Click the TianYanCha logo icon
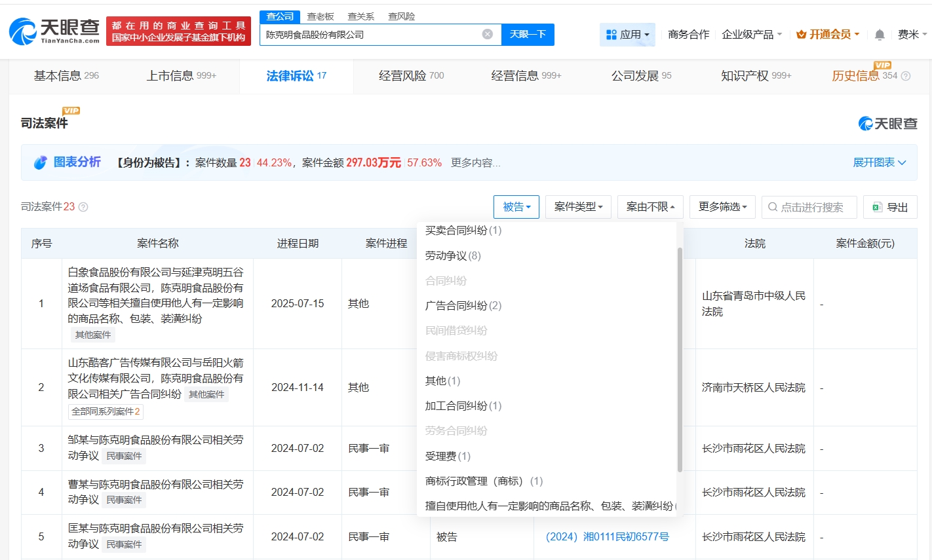The height and width of the screenshot is (560, 932). coord(23,31)
